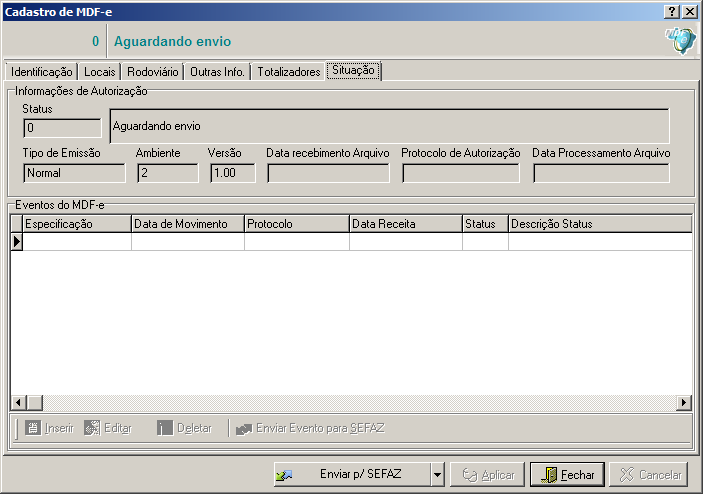Image resolution: width=703 pixels, height=494 pixels.
Task: Expand the Enviar p/ SEFAZ dropdown arrow
Action: [x=436, y=475]
